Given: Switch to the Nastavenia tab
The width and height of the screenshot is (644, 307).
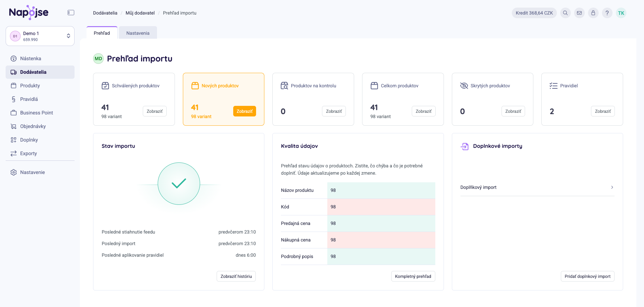Looking at the screenshot, I should (138, 33).
